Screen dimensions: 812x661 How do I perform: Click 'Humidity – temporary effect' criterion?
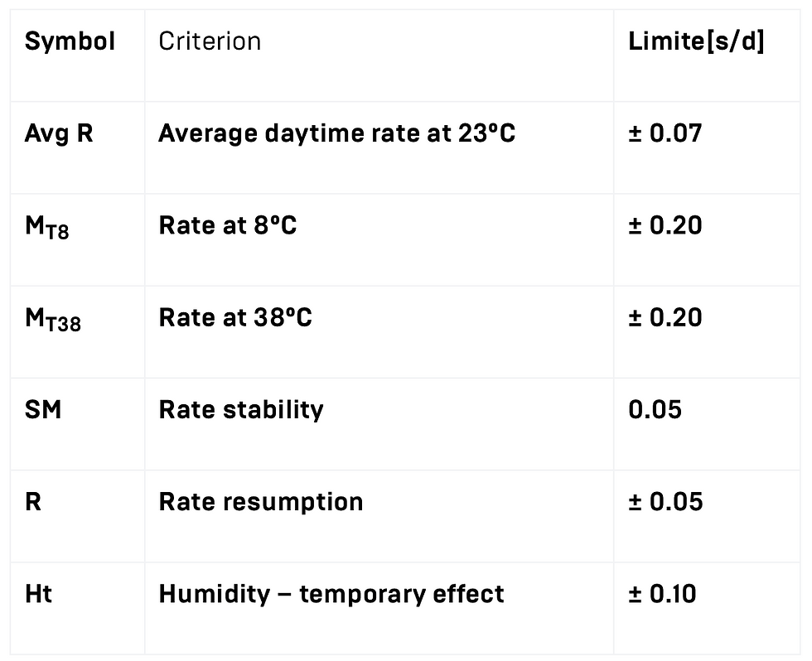[331, 594]
